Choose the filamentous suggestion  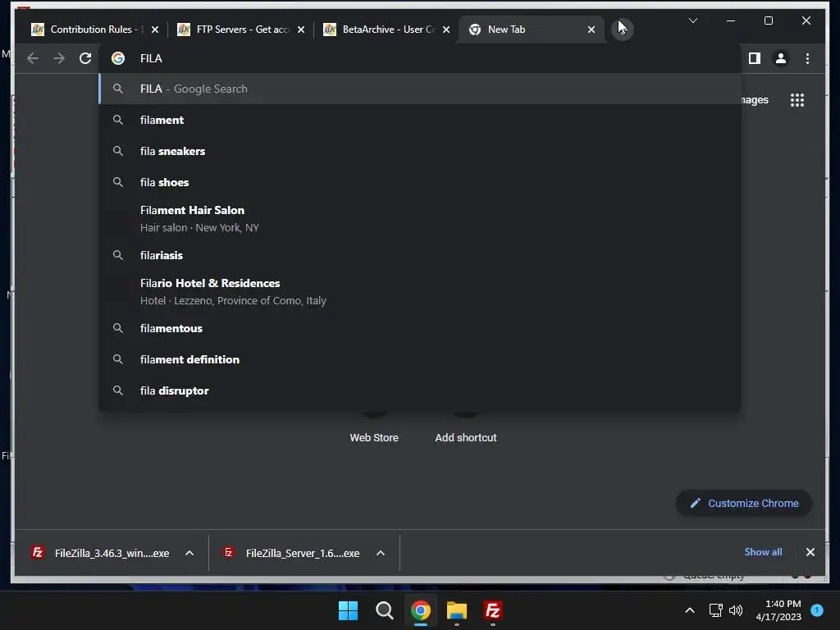coord(420,328)
